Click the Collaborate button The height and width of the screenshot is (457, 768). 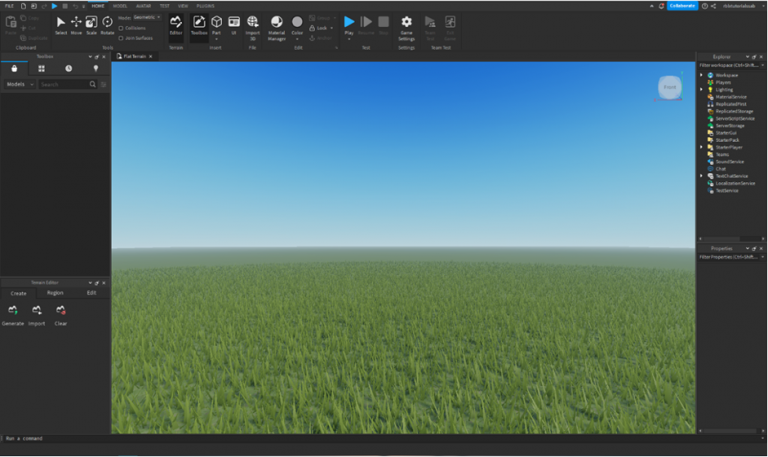click(682, 6)
